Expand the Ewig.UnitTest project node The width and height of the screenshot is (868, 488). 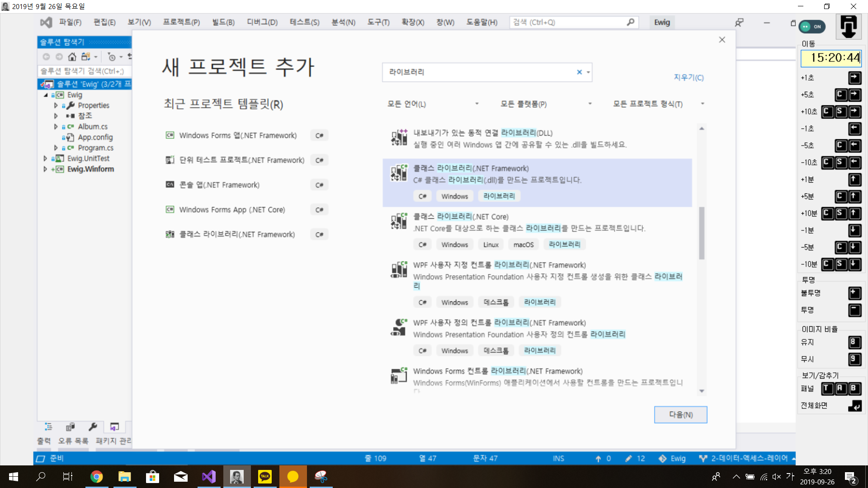click(x=45, y=159)
